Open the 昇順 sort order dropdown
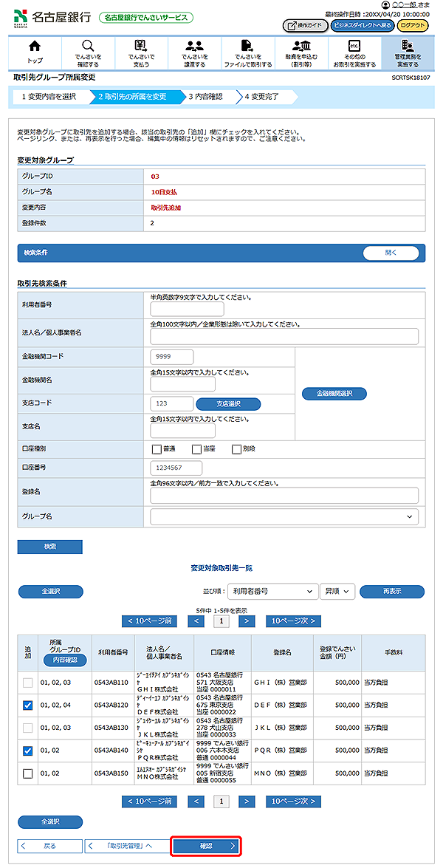Screen dimensions: 443x868 pyautogui.click(x=337, y=591)
